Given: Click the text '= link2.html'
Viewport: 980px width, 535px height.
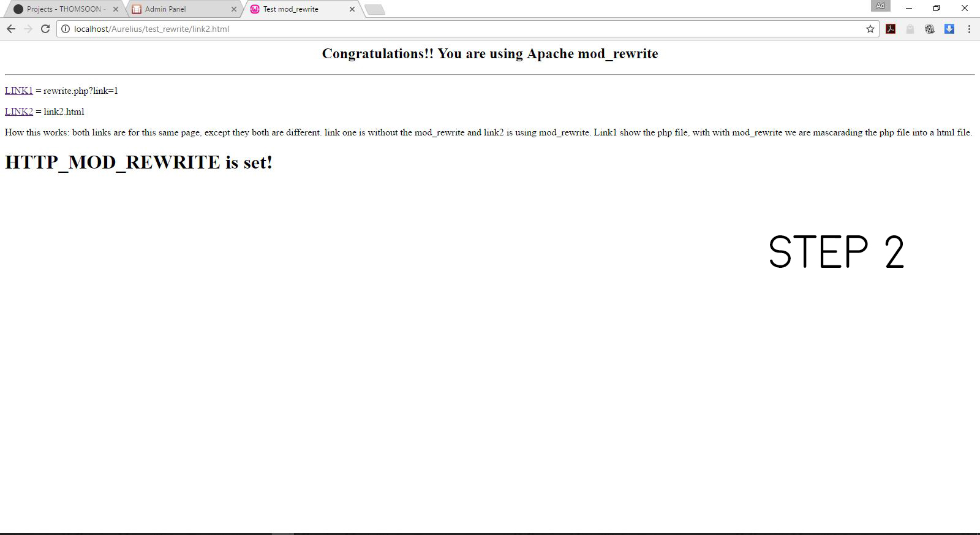Looking at the screenshot, I should 60,112.
